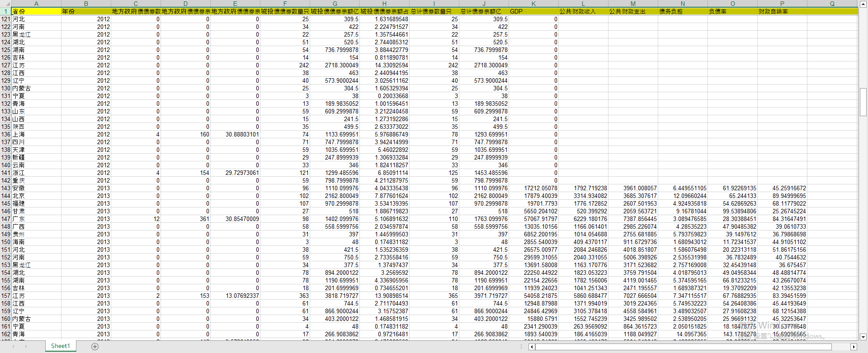
Task: Click the cell containing 30.85470009
Action: point(235,219)
